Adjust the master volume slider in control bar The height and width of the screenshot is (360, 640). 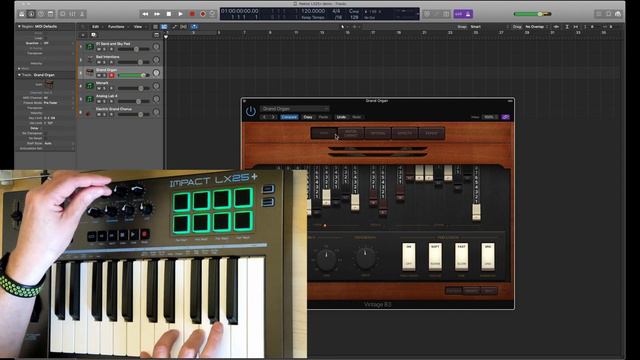click(x=532, y=14)
